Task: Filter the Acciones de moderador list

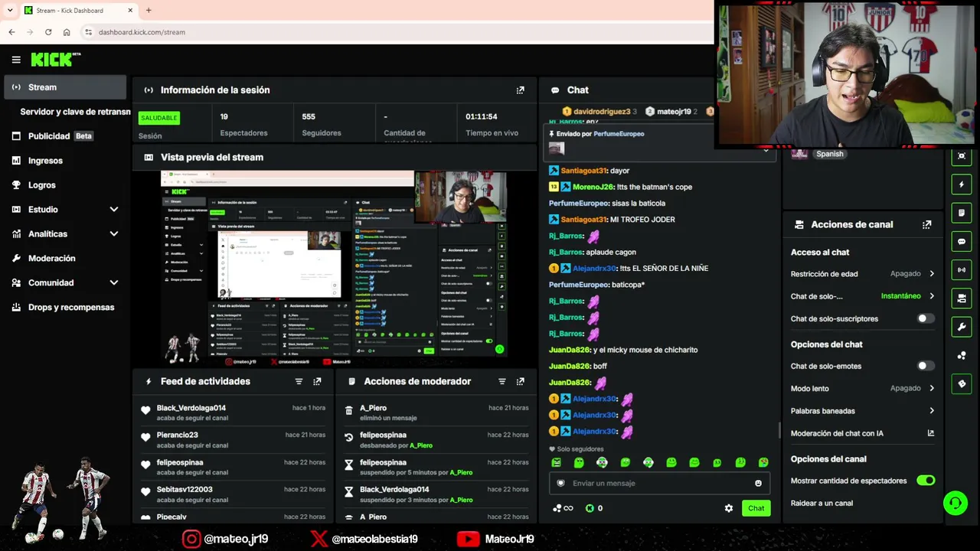Action: [x=501, y=381]
